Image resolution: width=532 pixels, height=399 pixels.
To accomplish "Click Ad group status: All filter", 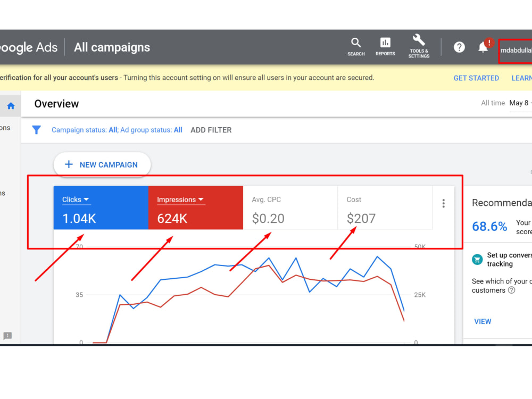I will [151, 130].
